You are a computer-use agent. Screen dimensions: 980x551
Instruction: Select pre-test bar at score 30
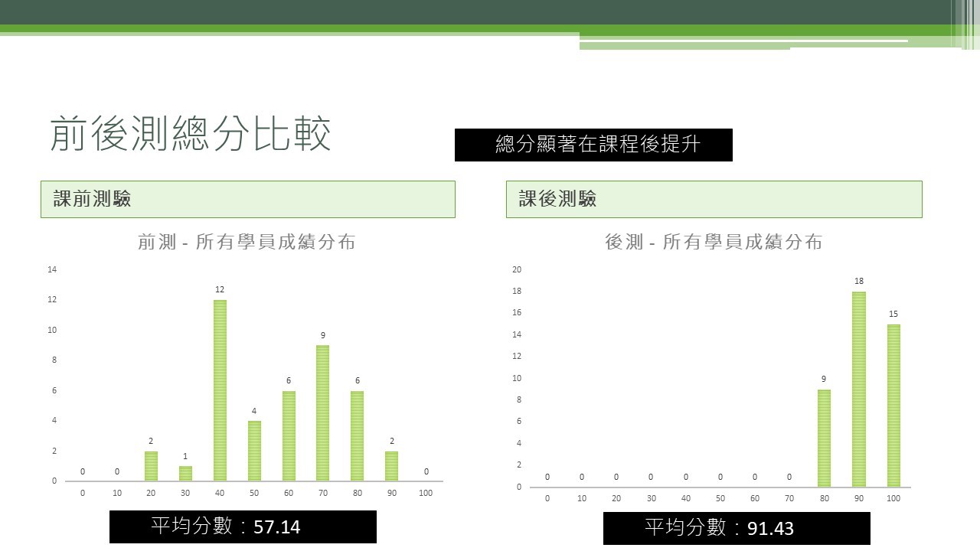185,474
